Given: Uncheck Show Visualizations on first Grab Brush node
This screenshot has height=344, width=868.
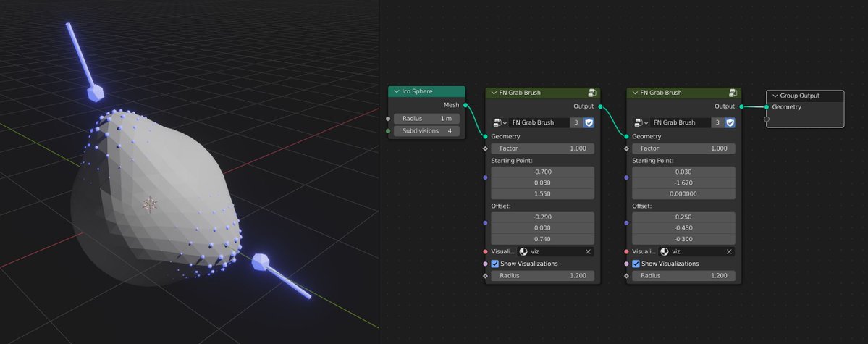Looking at the screenshot, I should coord(495,264).
